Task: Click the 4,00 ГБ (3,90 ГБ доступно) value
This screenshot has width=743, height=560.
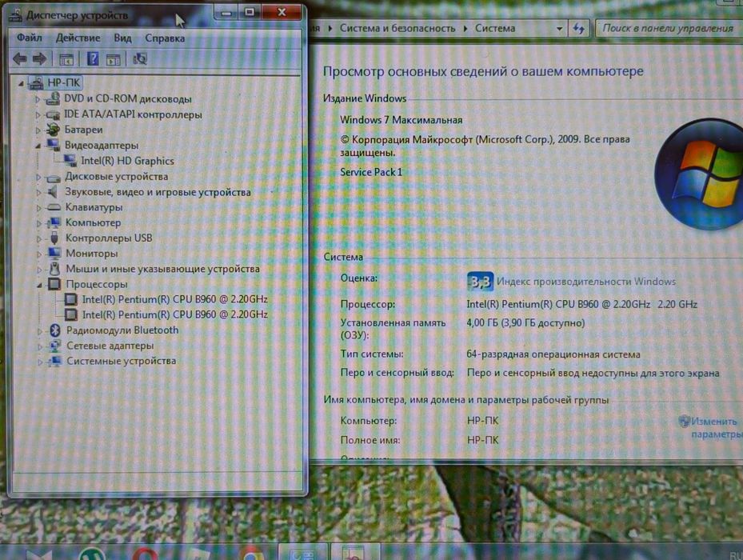Action: [525, 323]
